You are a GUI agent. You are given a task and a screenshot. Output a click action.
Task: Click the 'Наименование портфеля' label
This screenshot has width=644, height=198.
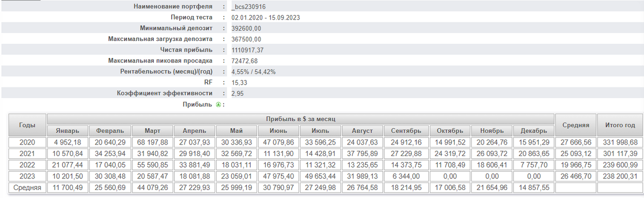pos(173,7)
